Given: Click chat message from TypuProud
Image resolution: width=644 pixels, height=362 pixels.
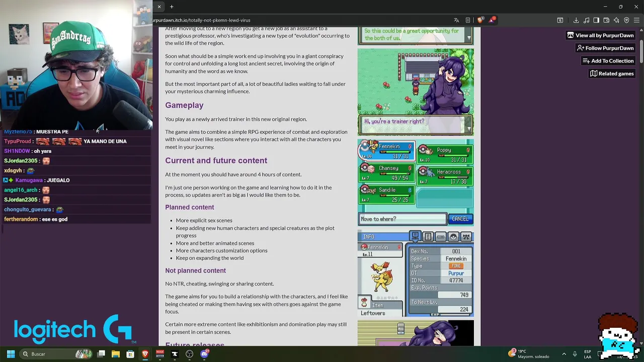Looking at the screenshot, I should 65,141.
